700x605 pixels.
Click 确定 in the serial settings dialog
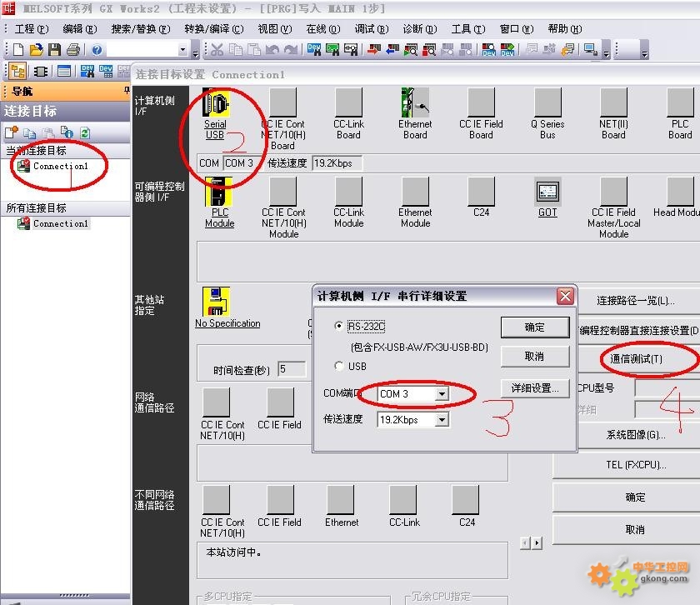pos(535,327)
